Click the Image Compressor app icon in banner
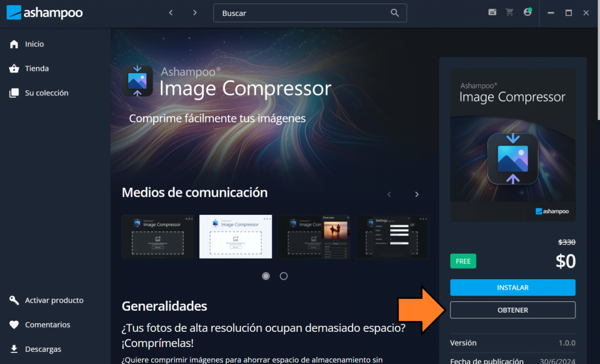600x364 pixels. pos(137,81)
